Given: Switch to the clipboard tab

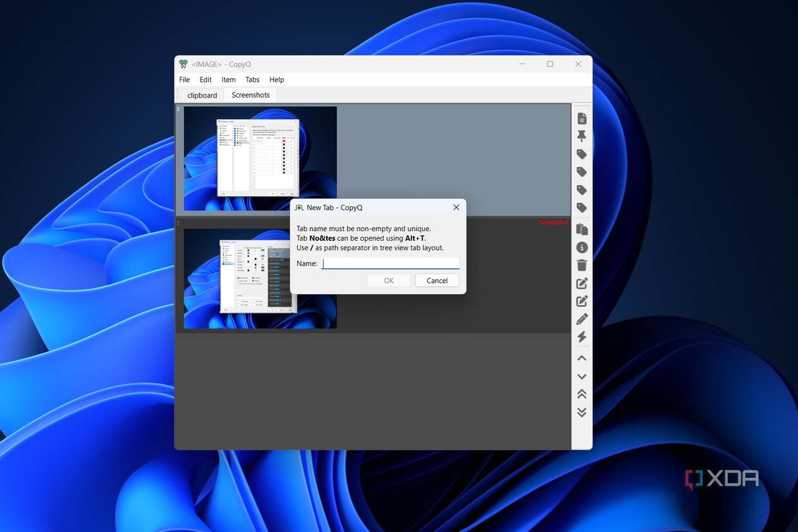Looking at the screenshot, I should [202, 95].
